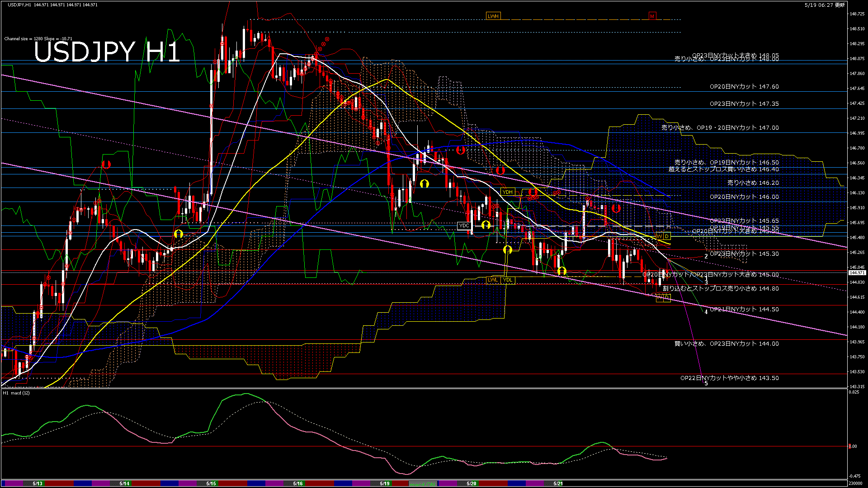Click the USDJPY,H1 symbol header text
Viewport: 868px width, 488px height.
(19, 5)
